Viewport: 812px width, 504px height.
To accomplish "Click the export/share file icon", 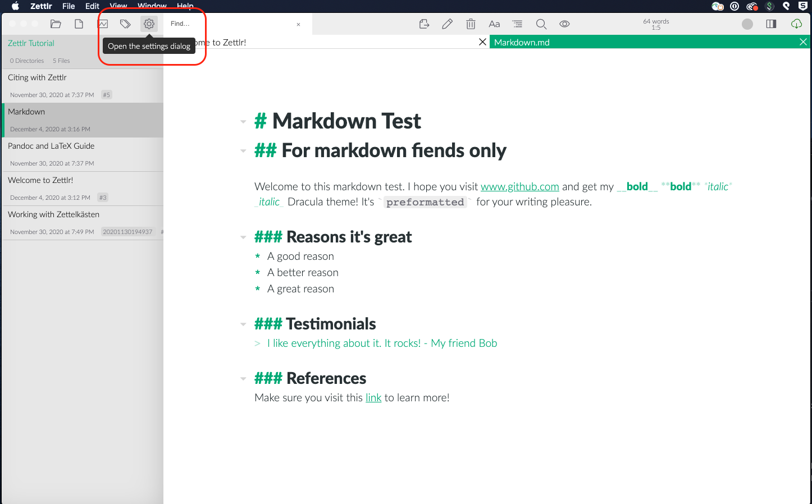I will click(x=424, y=24).
